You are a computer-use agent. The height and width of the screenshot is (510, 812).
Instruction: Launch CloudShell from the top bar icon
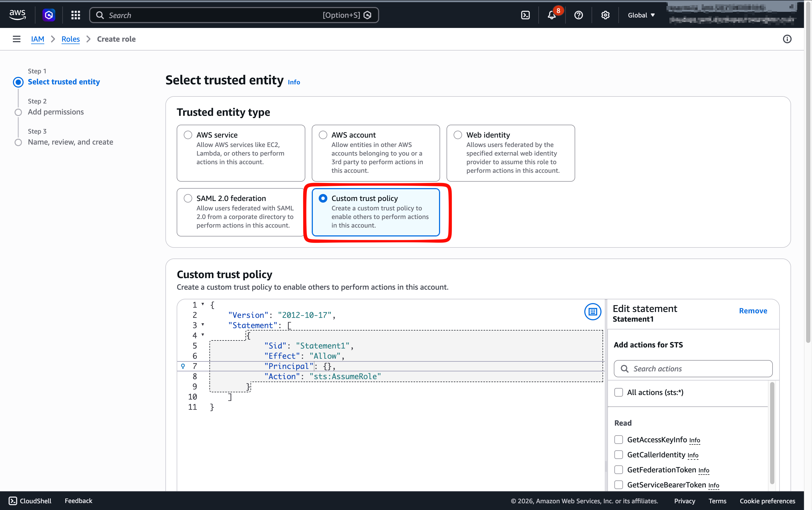click(x=525, y=15)
